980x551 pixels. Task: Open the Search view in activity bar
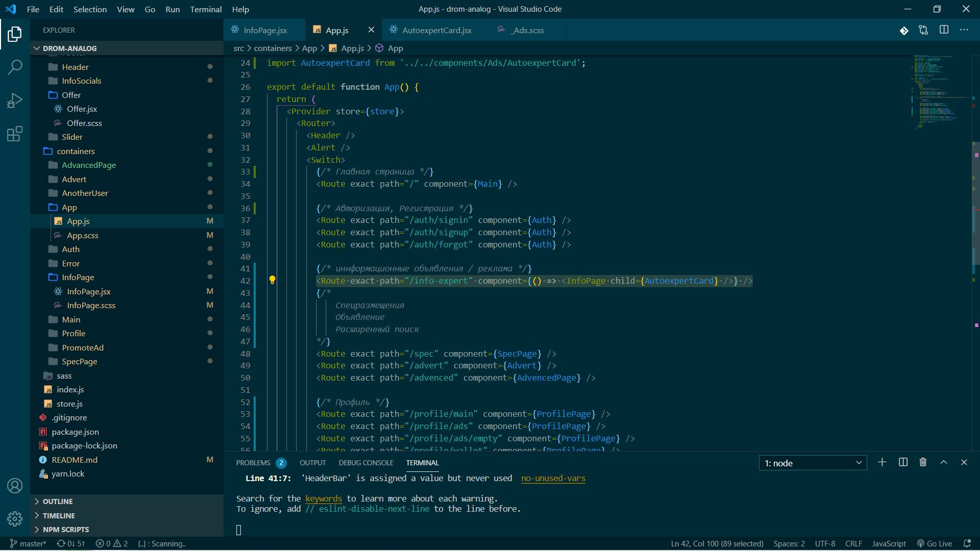(x=15, y=67)
